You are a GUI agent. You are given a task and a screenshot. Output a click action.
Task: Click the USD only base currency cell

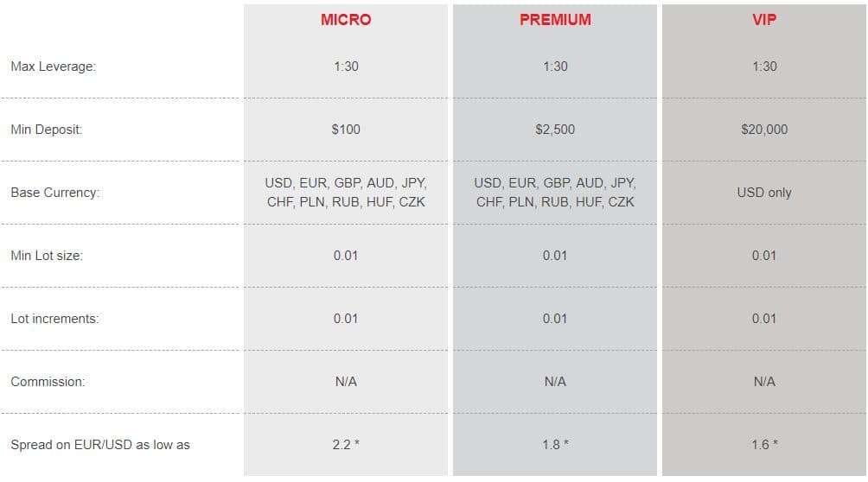coord(764,193)
